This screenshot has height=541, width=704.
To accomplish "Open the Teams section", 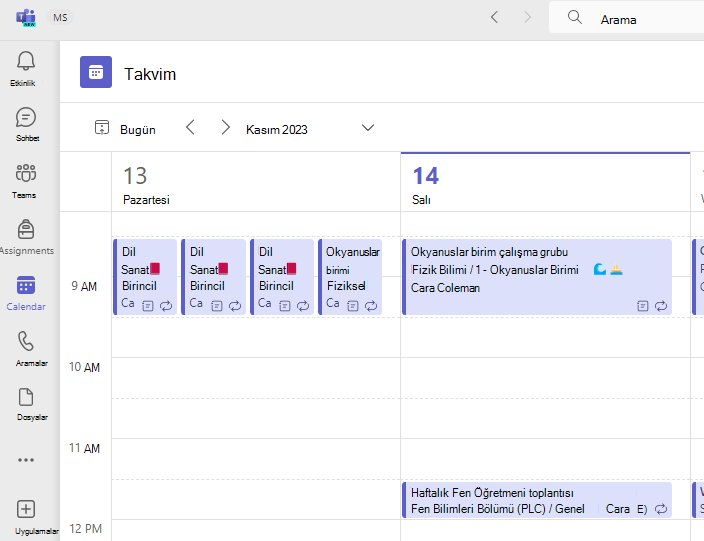I will coord(26,173).
